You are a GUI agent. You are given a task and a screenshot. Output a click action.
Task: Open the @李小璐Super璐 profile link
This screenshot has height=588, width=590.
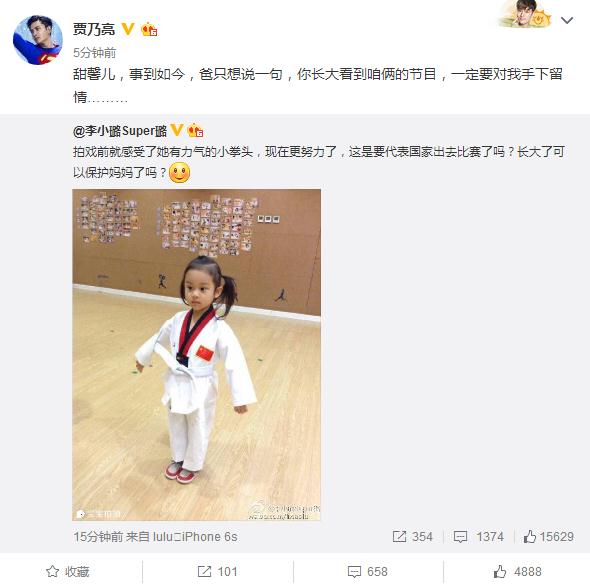click(x=120, y=131)
